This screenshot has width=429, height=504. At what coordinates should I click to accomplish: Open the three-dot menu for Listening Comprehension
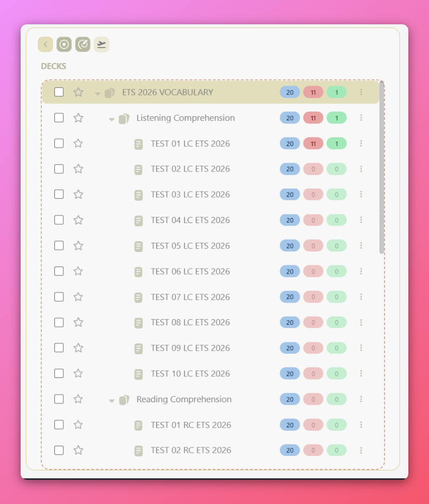(x=361, y=118)
